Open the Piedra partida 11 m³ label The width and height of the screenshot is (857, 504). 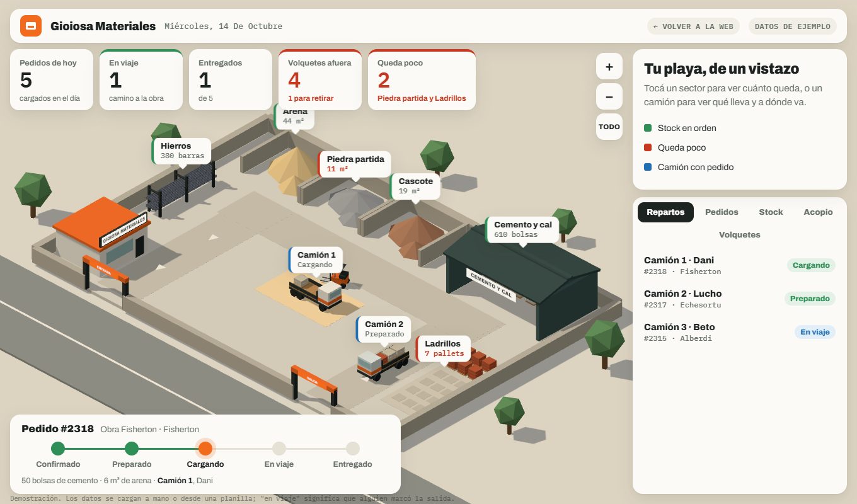355,164
